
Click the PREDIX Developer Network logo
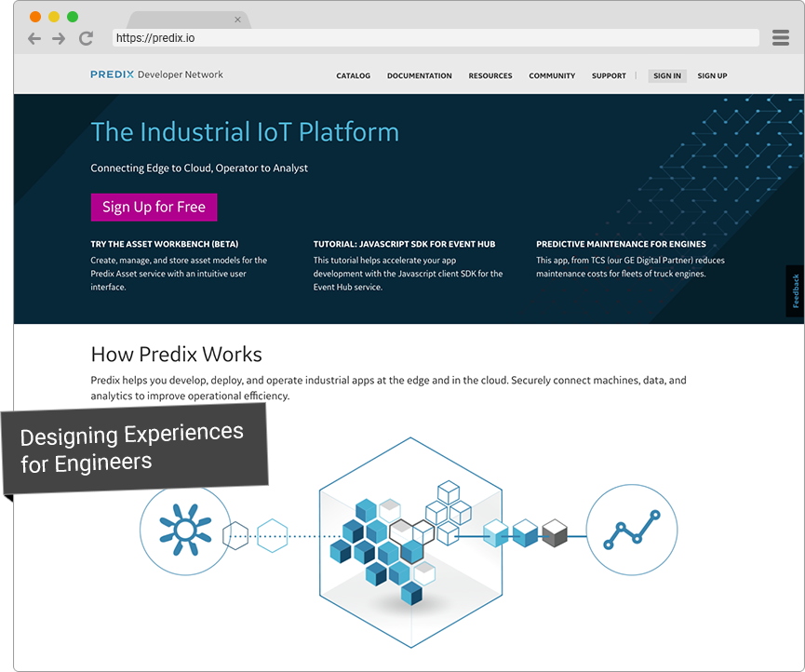click(x=156, y=74)
